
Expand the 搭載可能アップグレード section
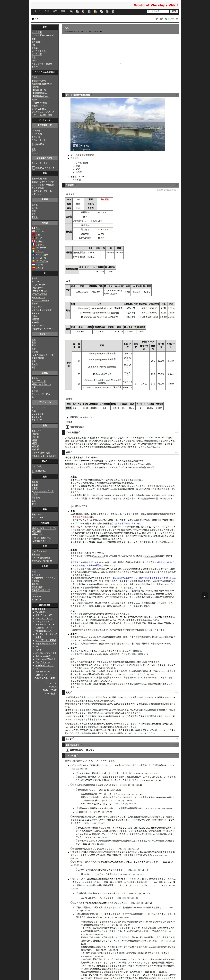[67, 417]
